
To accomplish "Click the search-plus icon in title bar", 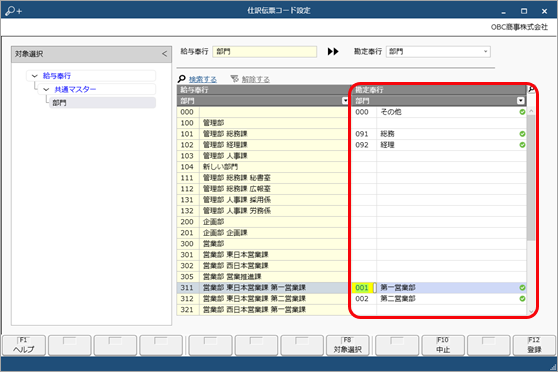I will point(13,11).
